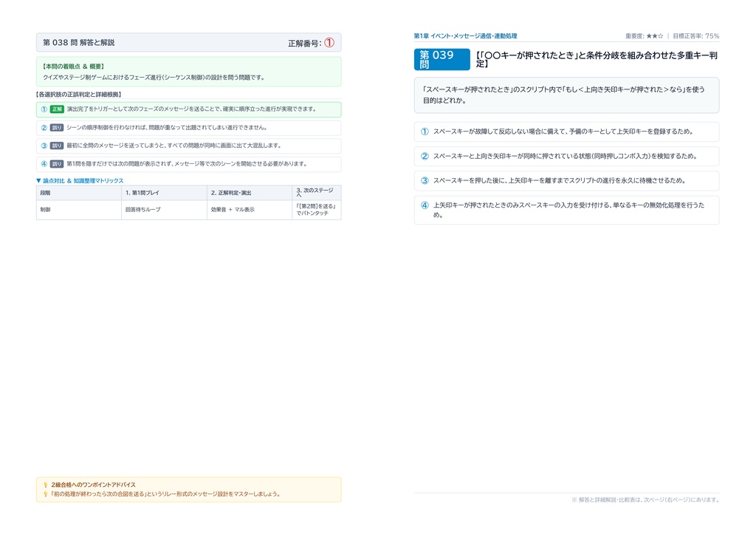This screenshot has width=756, height=535.
Task: Collapse the 論点対比 & 知識整理マトリックス section
Action: [80, 181]
